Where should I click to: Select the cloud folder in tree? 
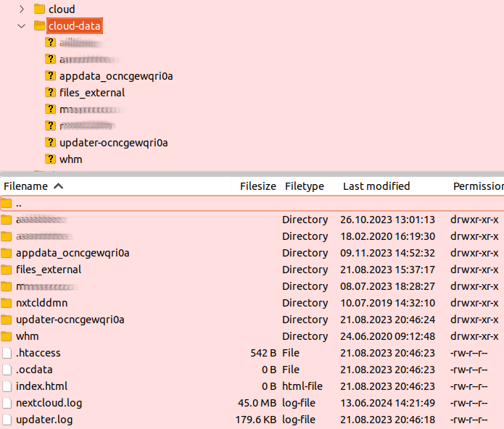point(61,9)
